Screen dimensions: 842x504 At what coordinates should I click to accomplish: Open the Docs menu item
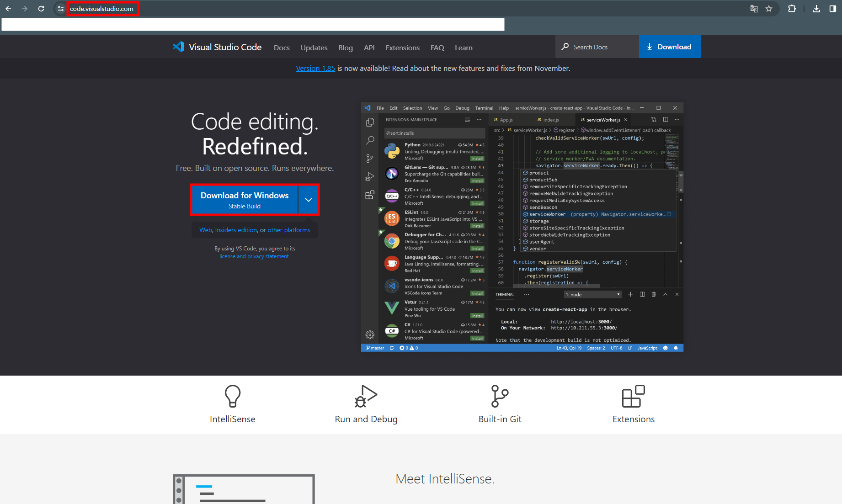(282, 48)
